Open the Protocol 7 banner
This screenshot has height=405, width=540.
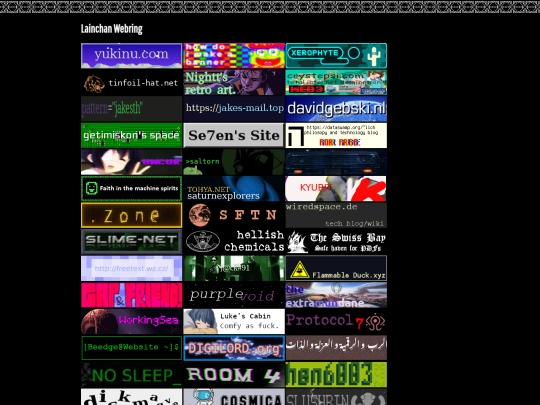pos(336,321)
